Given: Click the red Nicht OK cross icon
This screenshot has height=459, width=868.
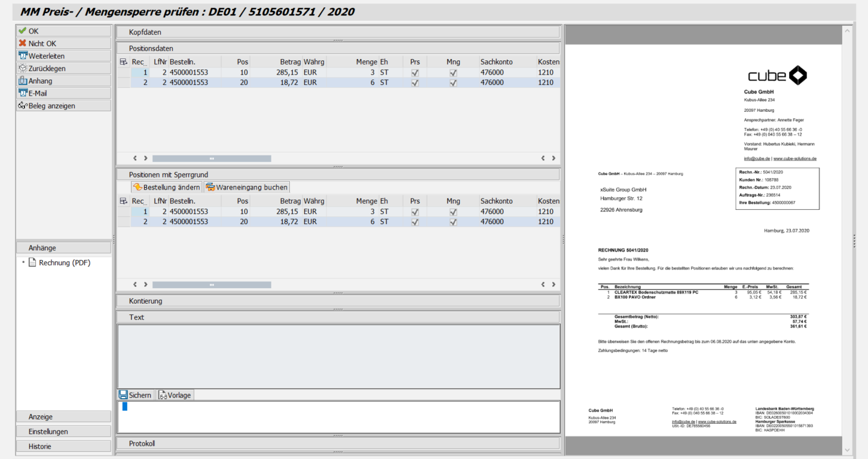Looking at the screenshot, I should click(23, 44).
